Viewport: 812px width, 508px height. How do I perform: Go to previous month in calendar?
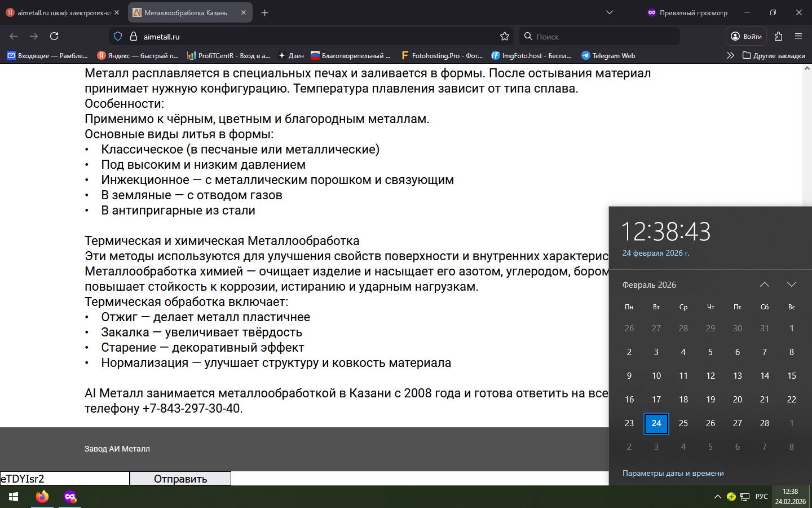click(764, 284)
